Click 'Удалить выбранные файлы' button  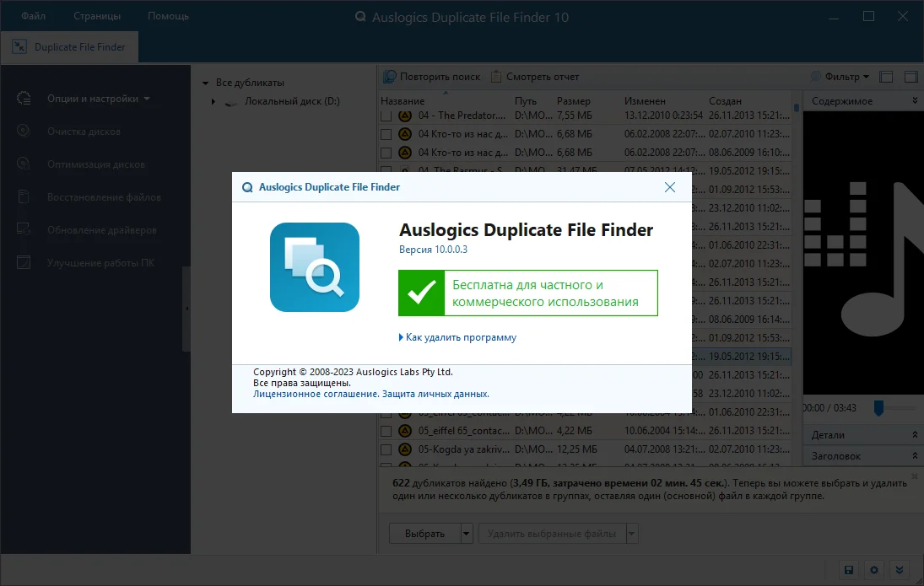pos(552,534)
